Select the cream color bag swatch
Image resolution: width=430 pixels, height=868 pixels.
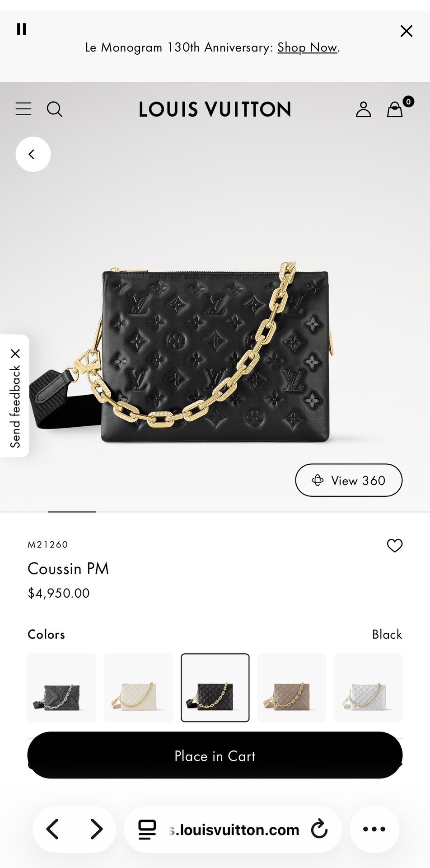pos(139,688)
